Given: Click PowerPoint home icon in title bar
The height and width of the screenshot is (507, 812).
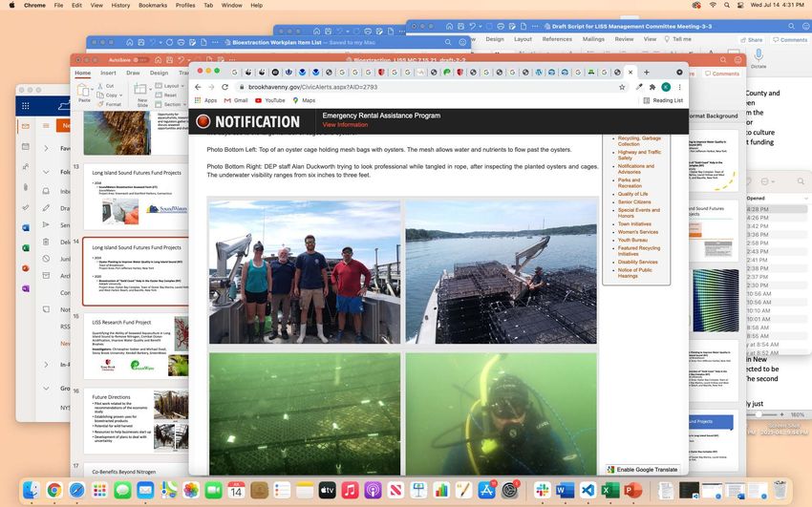Looking at the screenshot, I should point(158,60).
